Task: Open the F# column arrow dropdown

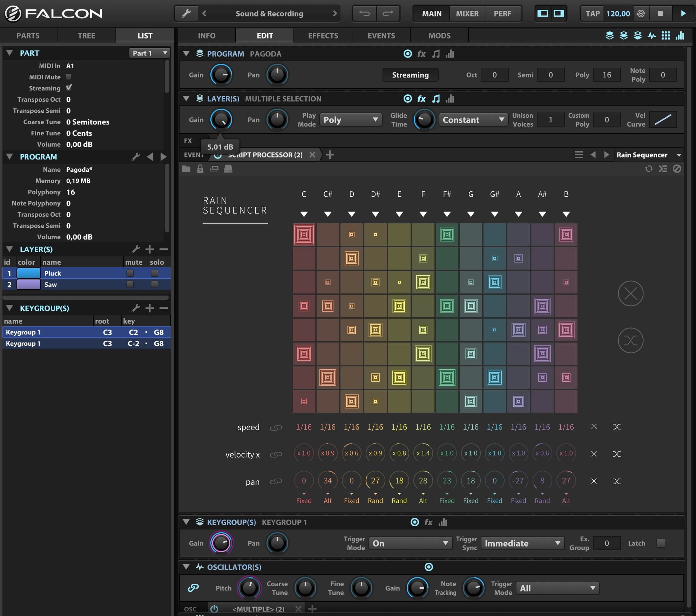Action: 447,214
